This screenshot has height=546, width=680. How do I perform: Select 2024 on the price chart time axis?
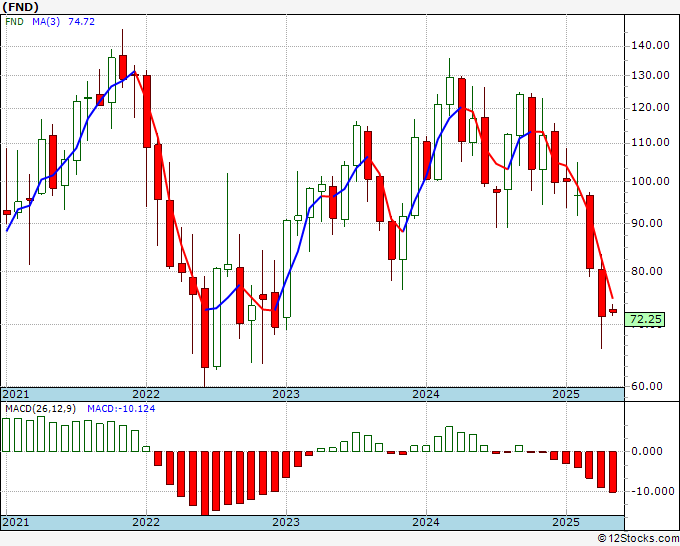[x=426, y=394]
